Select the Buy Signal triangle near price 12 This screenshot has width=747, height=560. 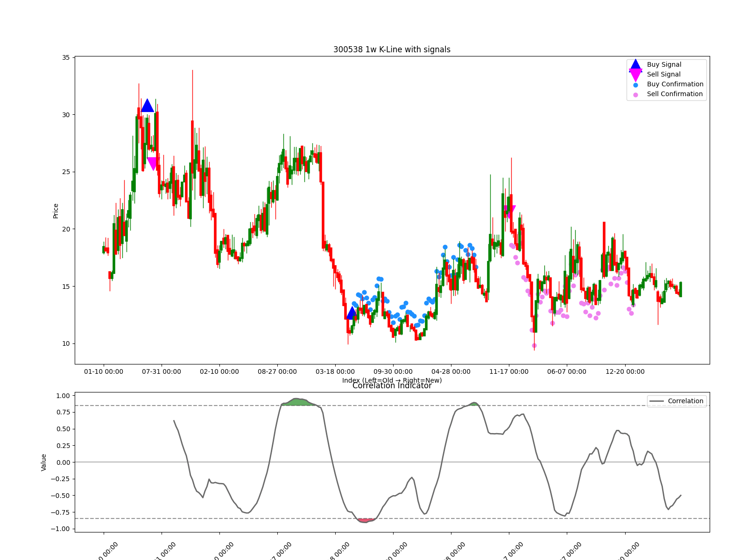pos(352,313)
